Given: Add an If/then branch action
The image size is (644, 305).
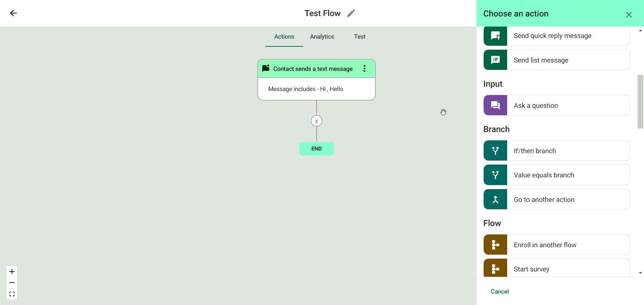Looking at the screenshot, I should pyautogui.click(x=557, y=151).
